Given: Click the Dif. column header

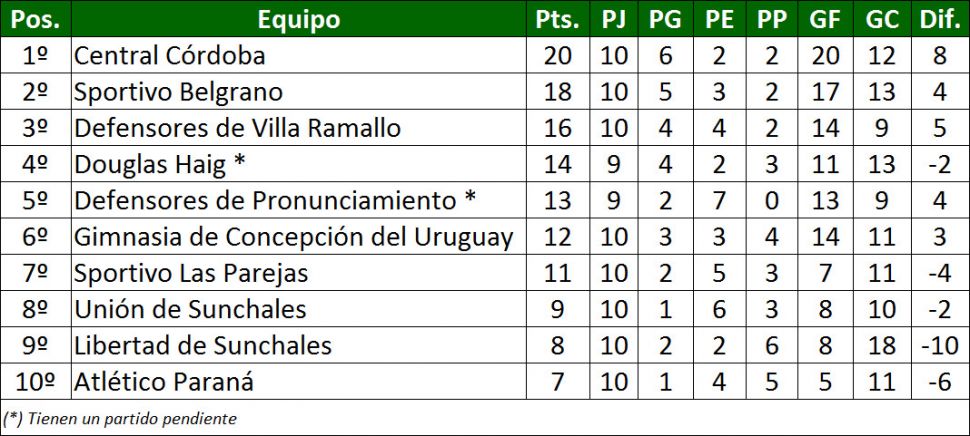Looking at the screenshot, I should pyautogui.click(x=938, y=19).
